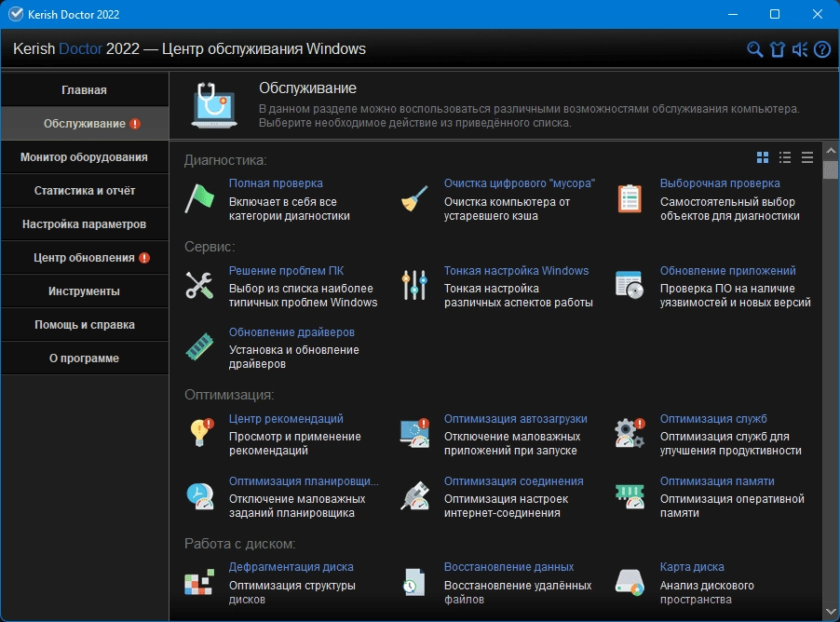This screenshot has height=622, width=840.
Task: Click the network cable connection icon
Action: (x=414, y=495)
